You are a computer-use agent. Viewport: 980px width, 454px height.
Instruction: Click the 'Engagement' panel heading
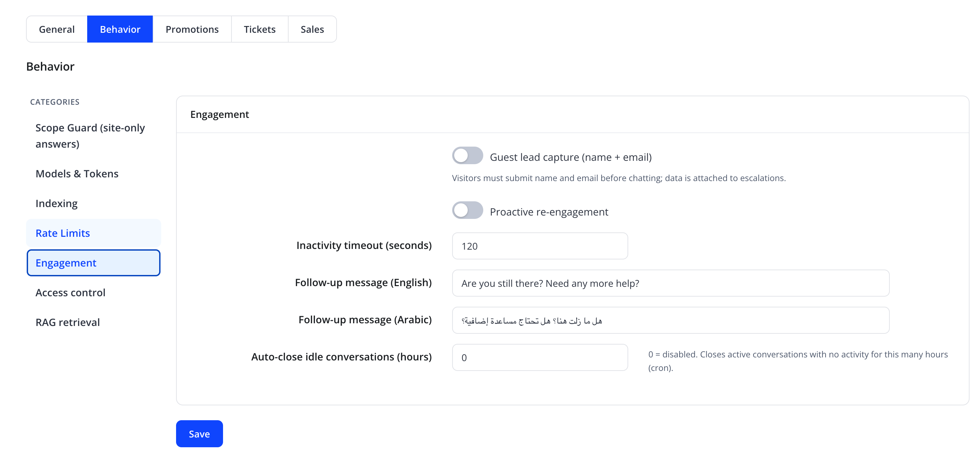[x=220, y=115]
